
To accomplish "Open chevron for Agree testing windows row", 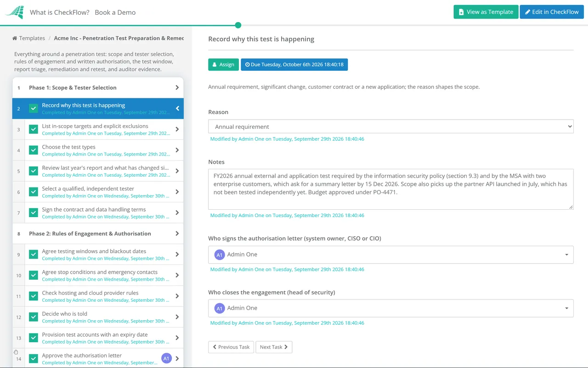I will (177, 254).
